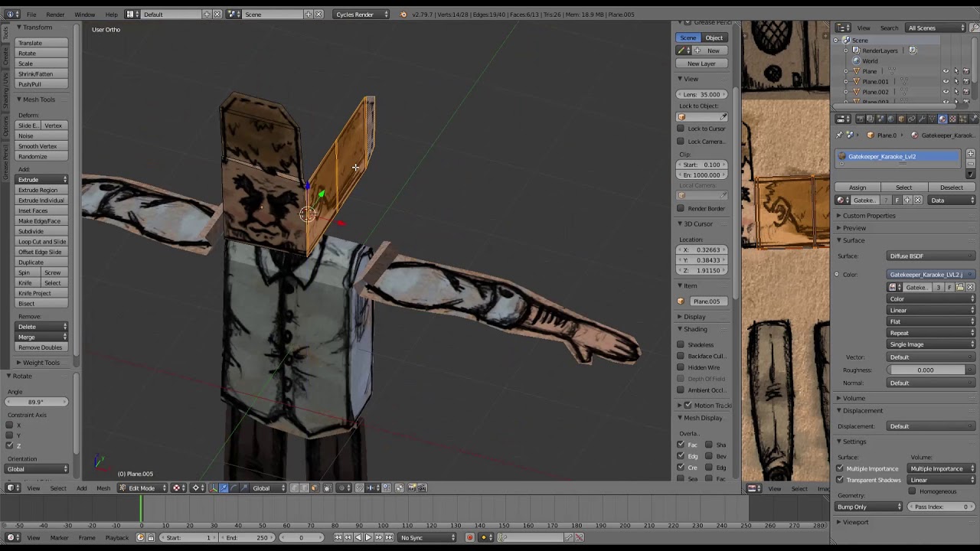This screenshot has width=980, height=551.
Task: Click the Remove Doubles button
Action: pyautogui.click(x=41, y=347)
